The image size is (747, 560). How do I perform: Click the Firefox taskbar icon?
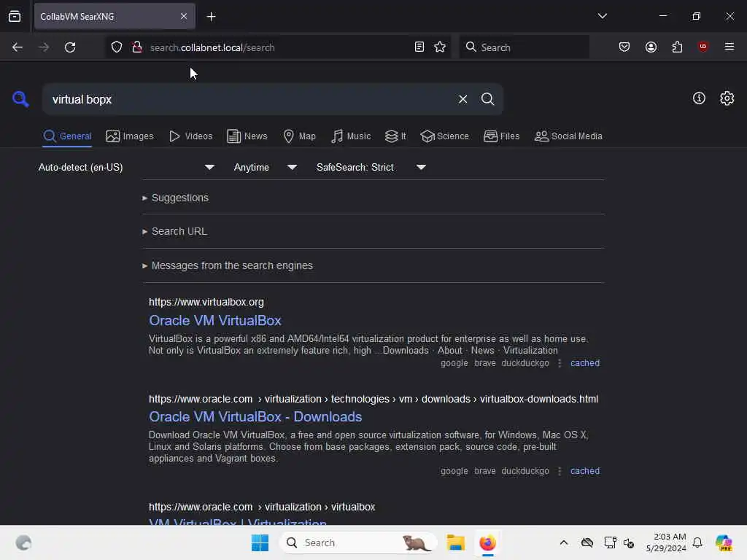(487, 542)
